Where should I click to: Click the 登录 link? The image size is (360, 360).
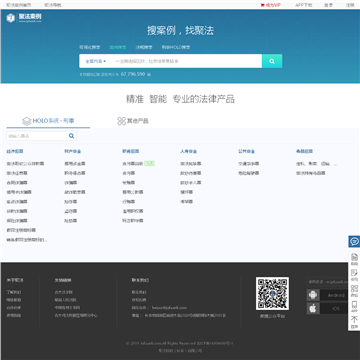328,5
